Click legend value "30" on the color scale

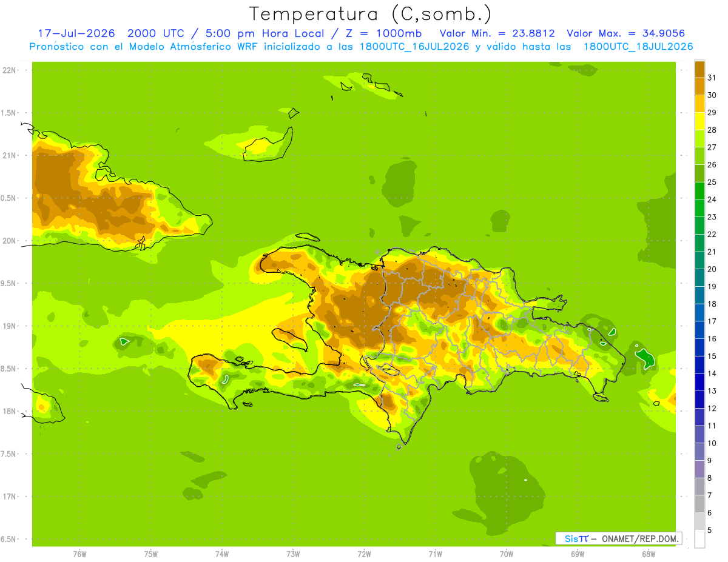pos(712,95)
